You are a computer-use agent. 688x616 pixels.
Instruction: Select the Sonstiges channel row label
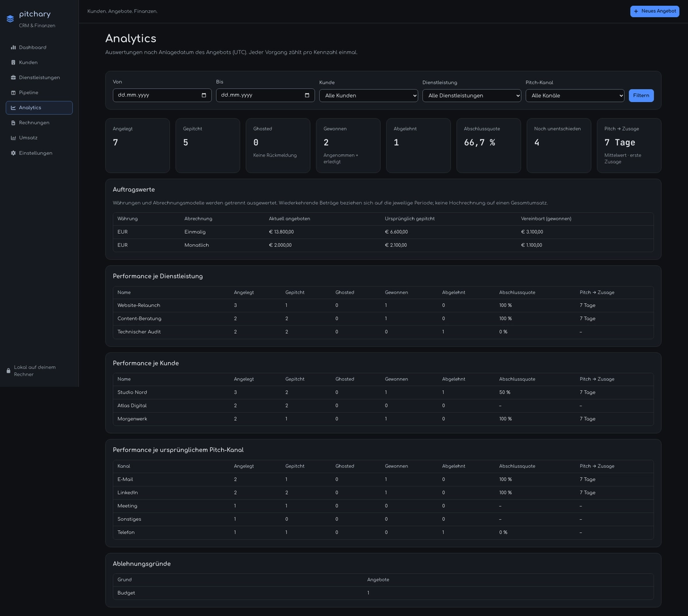pos(129,519)
